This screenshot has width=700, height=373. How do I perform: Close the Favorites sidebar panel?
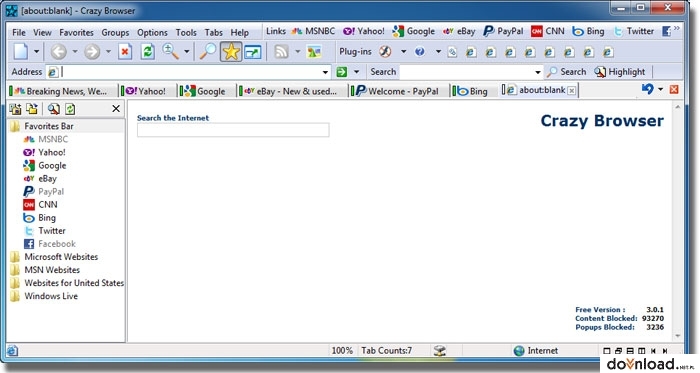(116, 109)
